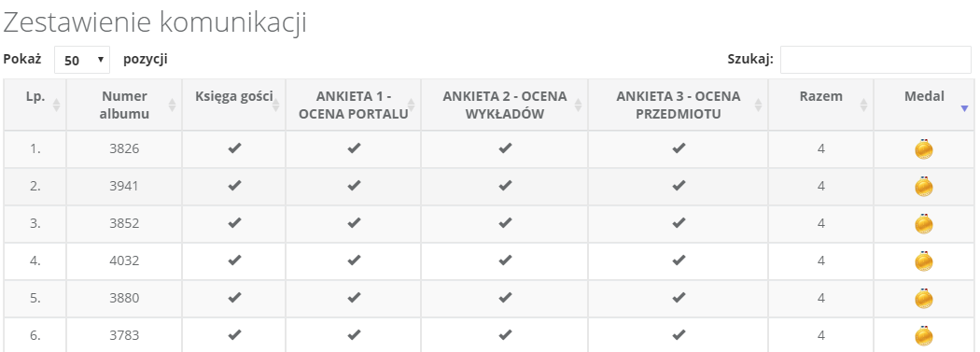The image size is (980, 352).
Task: Focus the Szukaj search field
Action: [875, 60]
